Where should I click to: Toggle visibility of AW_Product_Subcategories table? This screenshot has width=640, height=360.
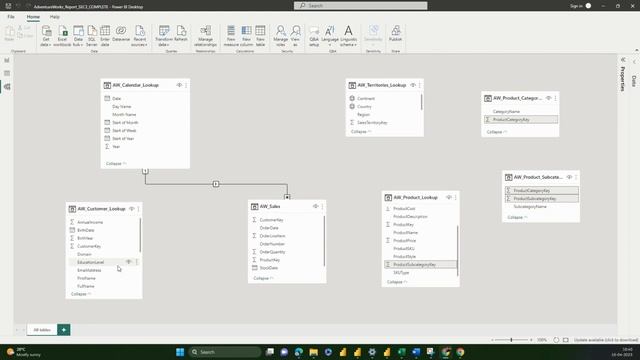(569, 177)
